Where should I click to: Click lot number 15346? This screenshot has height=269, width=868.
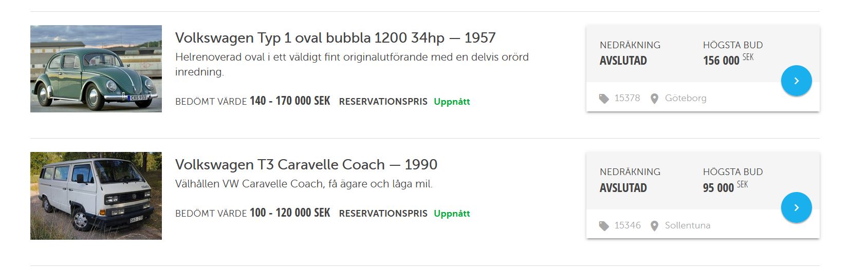tap(627, 225)
